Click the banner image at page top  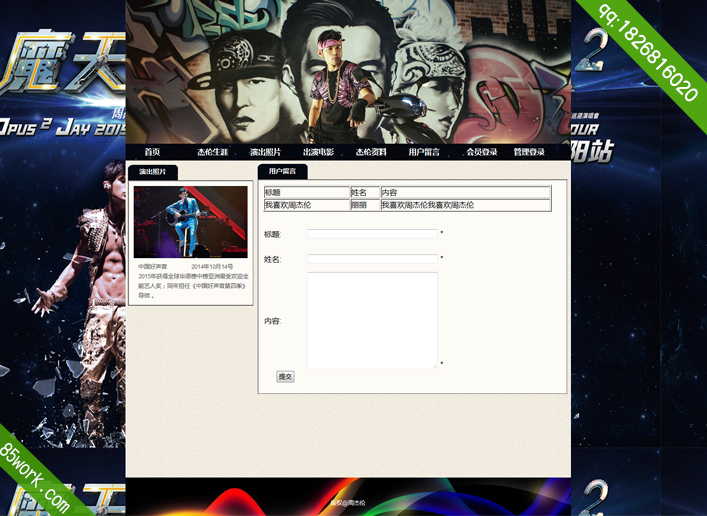click(x=348, y=72)
